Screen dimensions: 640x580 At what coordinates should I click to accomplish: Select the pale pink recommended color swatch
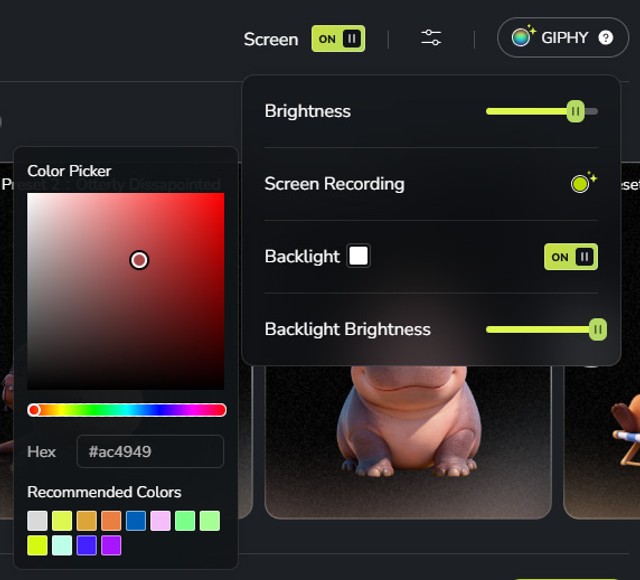(x=160, y=521)
